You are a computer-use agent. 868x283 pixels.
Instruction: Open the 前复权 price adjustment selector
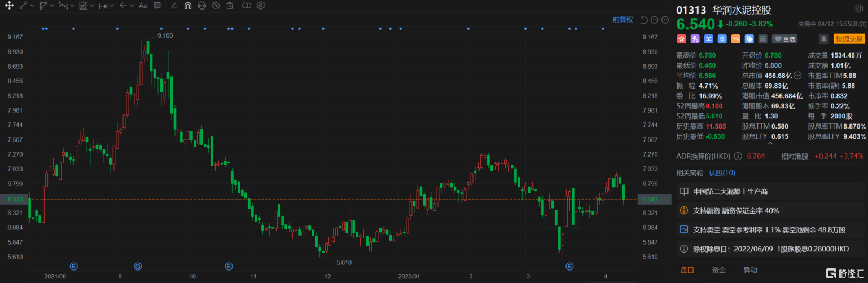point(622,20)
